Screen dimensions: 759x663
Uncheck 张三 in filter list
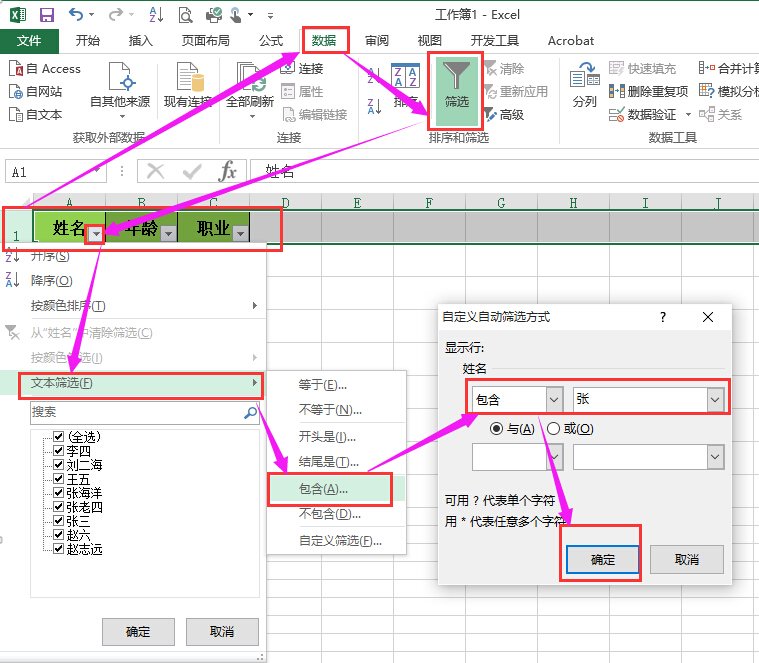[59, 521]
